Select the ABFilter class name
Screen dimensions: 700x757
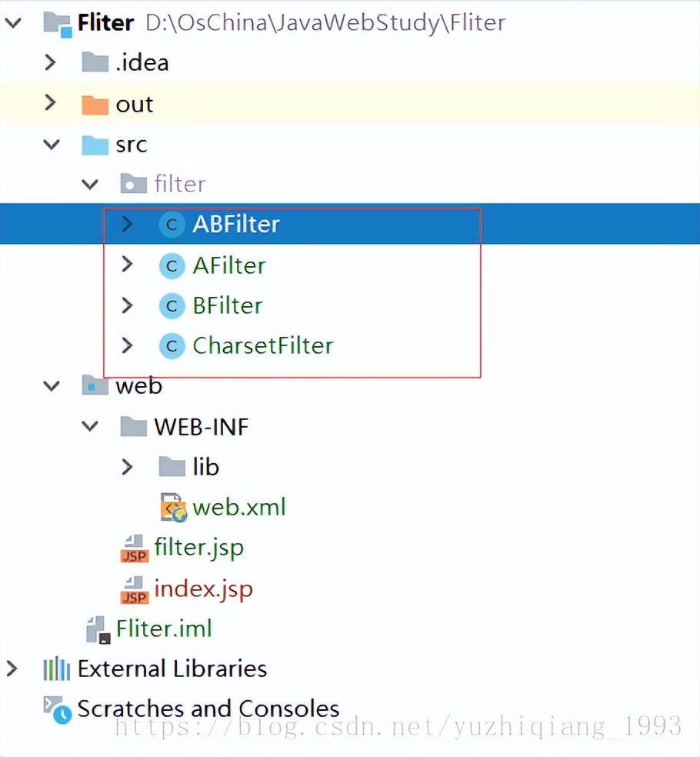(x=236, y=225)
